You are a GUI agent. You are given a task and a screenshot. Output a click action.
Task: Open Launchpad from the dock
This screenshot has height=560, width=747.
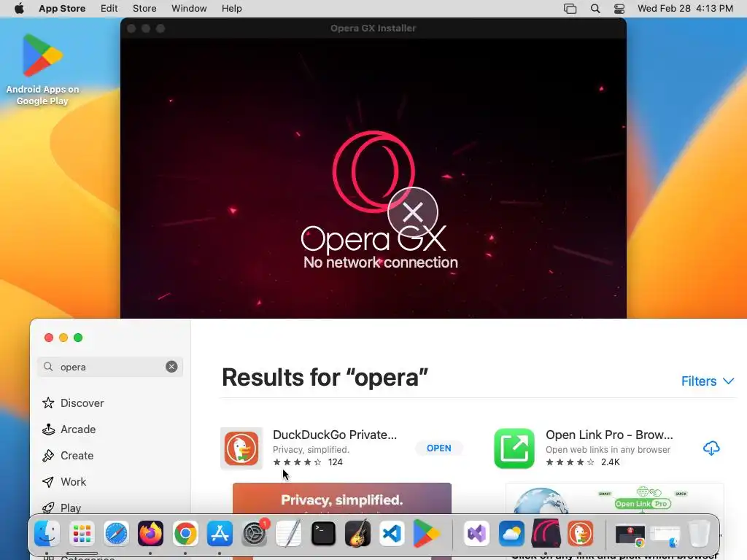point(82,534)
